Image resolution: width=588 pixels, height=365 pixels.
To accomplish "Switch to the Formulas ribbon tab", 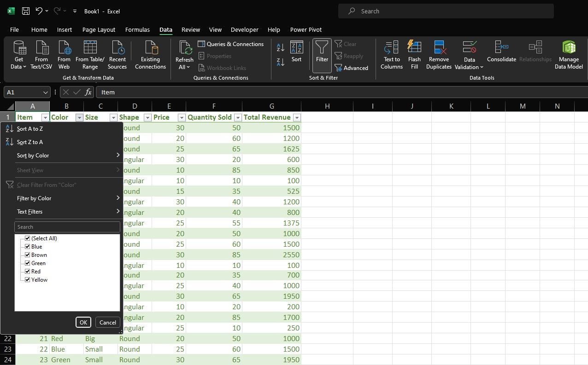I will (137, 29).
